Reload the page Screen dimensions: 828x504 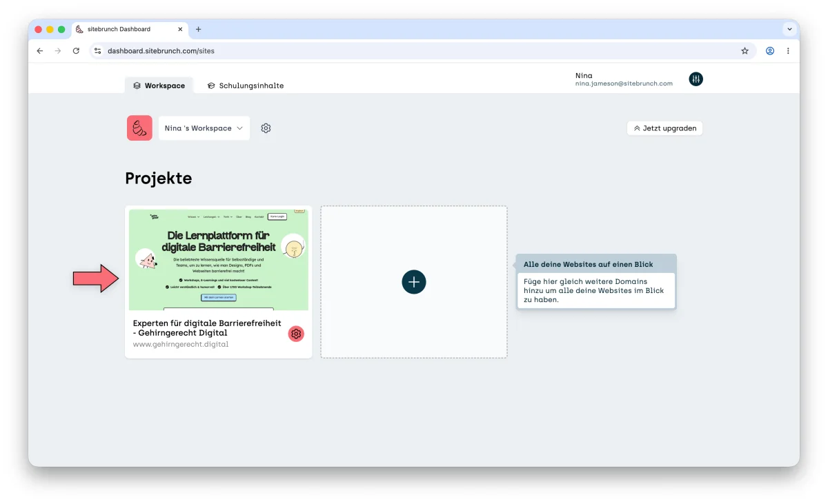click(76, 50)
